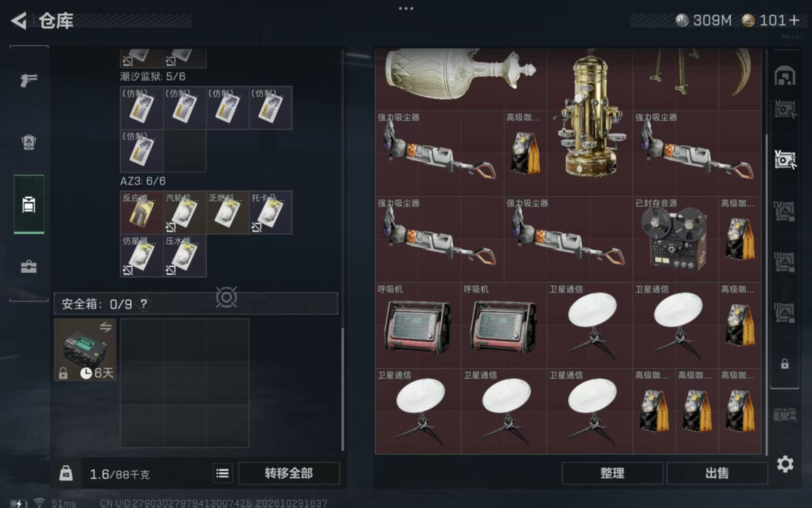The width and height of the screenshot is (812, 508).
Task: Select the 托卡马 keycard in AZ3
Action: click(271, 213)
